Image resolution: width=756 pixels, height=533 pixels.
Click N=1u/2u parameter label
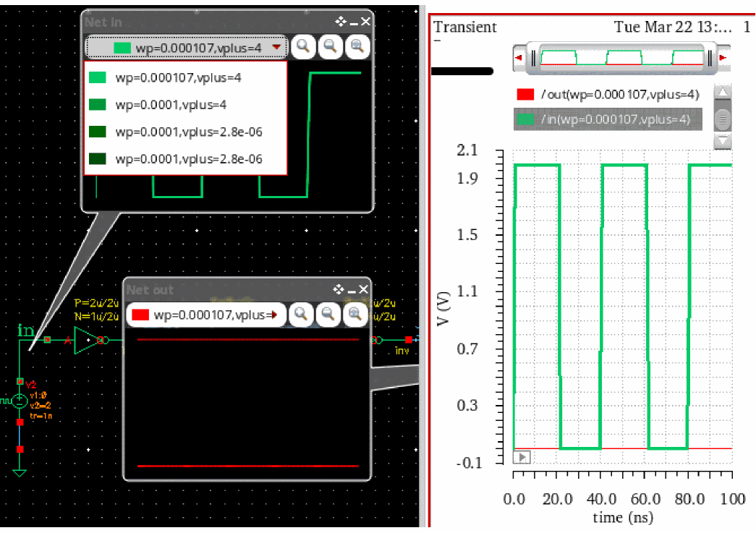coord(96,317)
